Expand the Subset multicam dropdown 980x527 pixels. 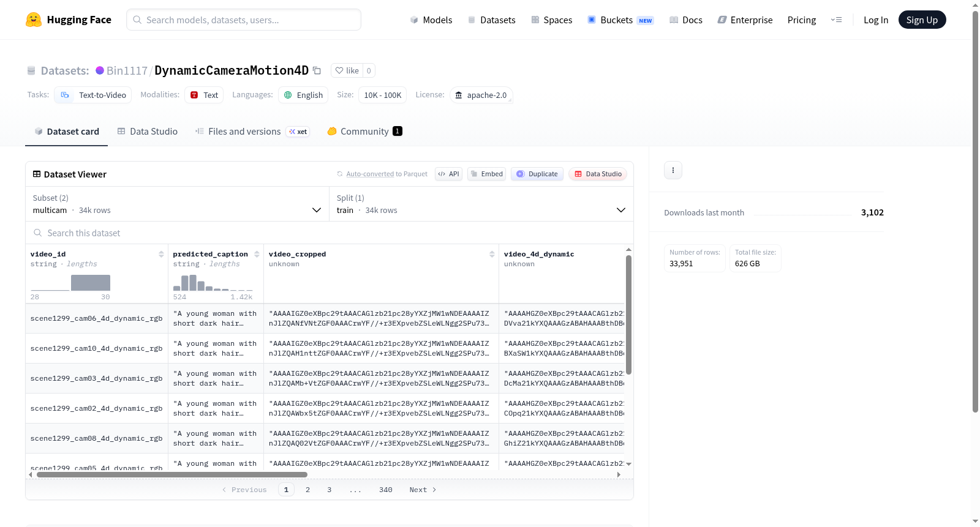click(x=178, y=204)
